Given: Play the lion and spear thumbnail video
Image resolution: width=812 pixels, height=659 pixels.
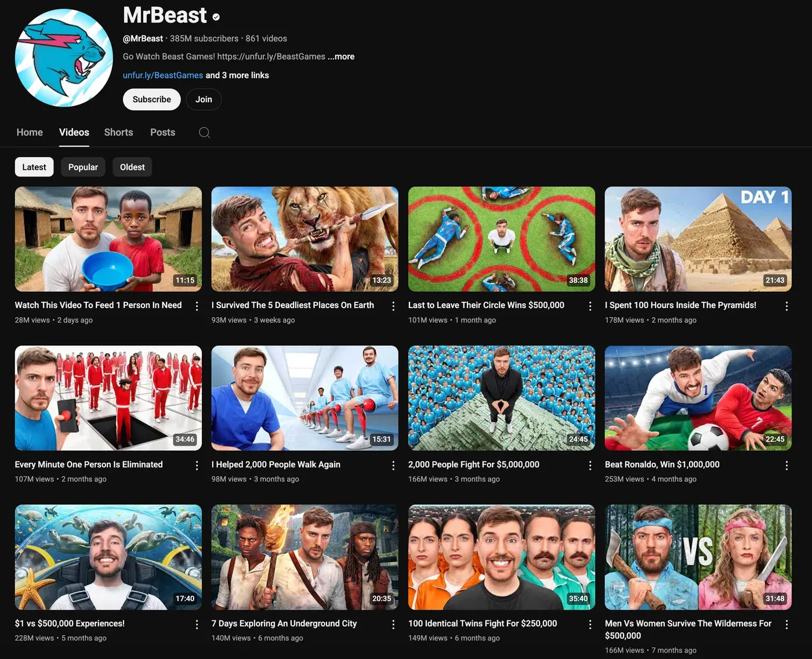Looking at the screenshot, I should (x=305, y=239).
